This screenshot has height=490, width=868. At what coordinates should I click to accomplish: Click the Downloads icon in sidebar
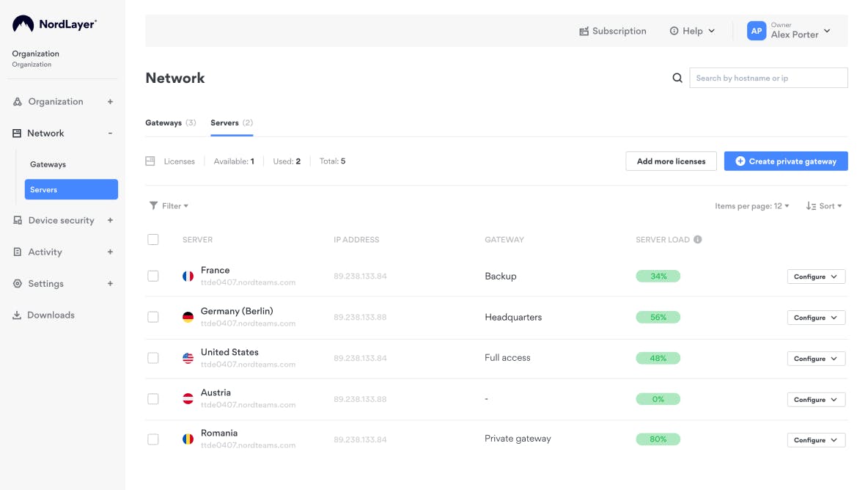click(x=17, y=315)
